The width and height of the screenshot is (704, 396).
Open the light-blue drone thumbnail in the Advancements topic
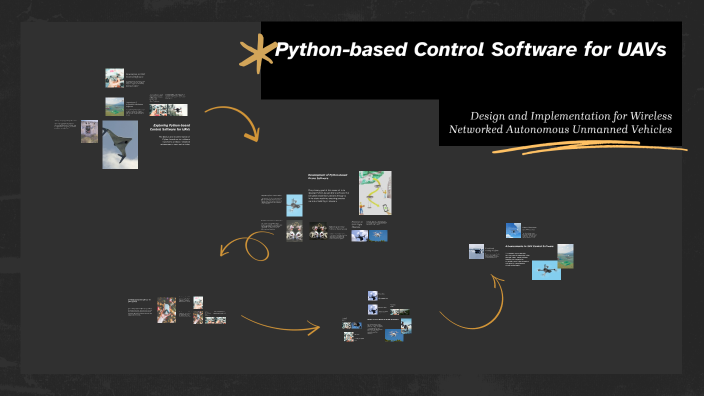[546, 270]
